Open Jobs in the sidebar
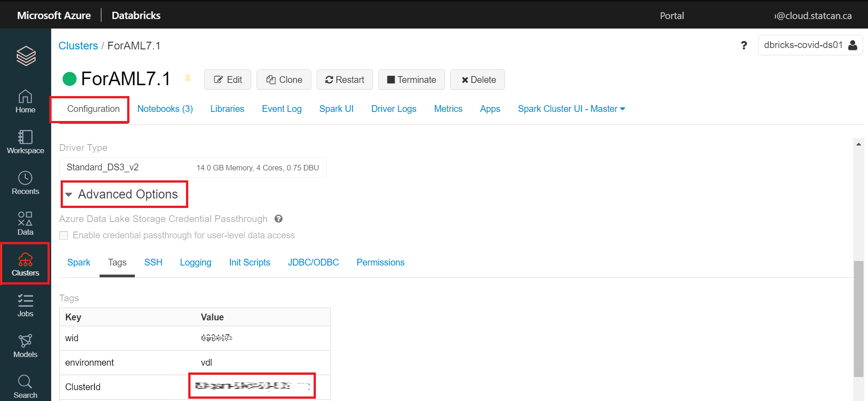The width and height of the screenshot is (868, 401). pos(25,305)
